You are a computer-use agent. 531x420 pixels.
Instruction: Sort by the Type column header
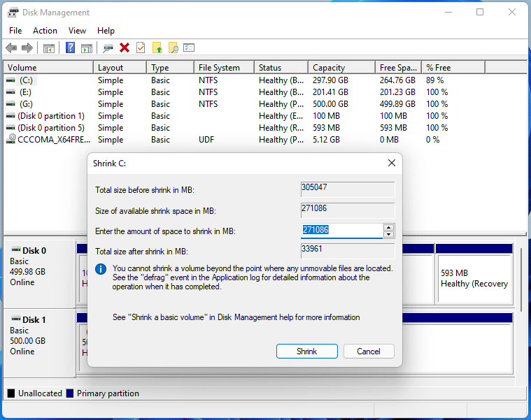171,68
